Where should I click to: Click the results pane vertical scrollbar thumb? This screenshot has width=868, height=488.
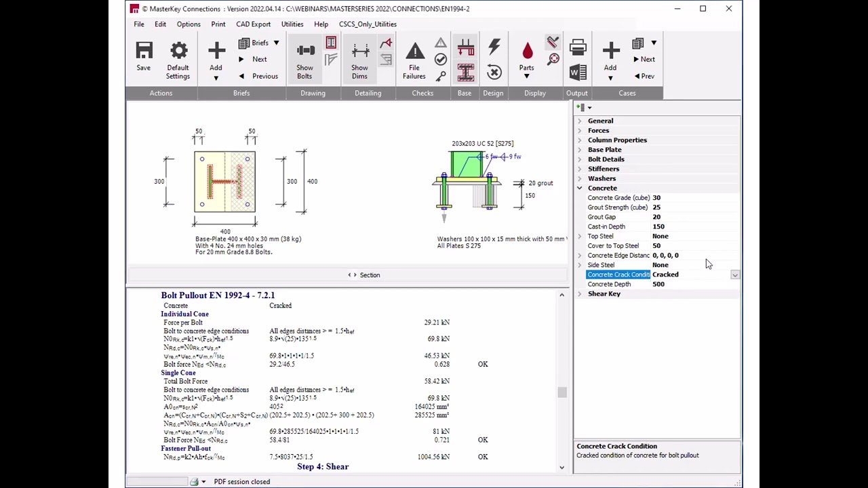pyautogui.click(x=561, y=392)
